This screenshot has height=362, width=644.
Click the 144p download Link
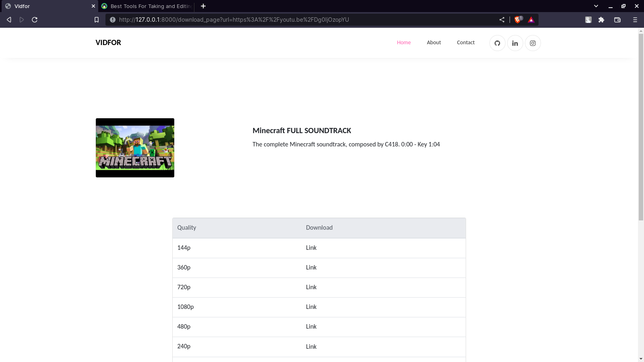pyautogui.click(x=311, y=248)
